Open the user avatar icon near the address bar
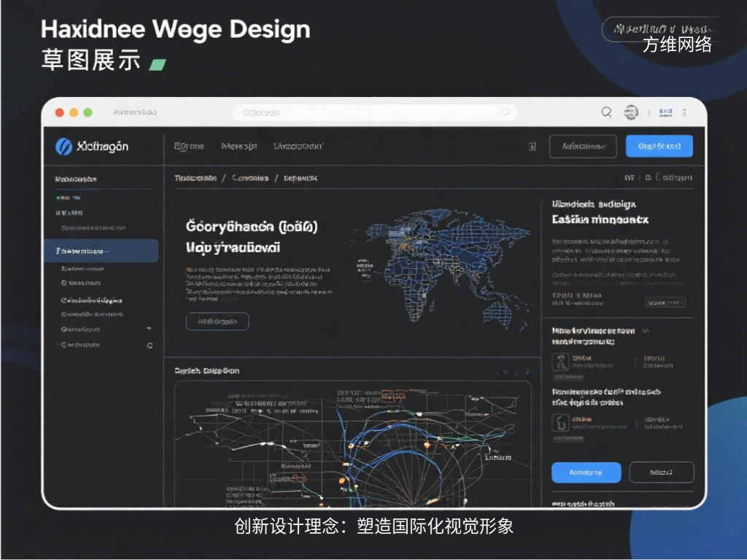This screenshot has height=560, width=747. (630, 111)
